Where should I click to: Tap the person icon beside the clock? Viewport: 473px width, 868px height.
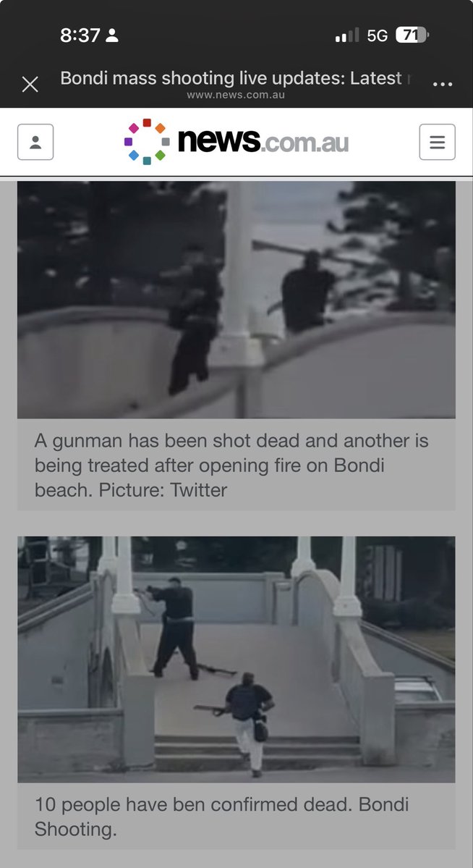coord(112,35)
